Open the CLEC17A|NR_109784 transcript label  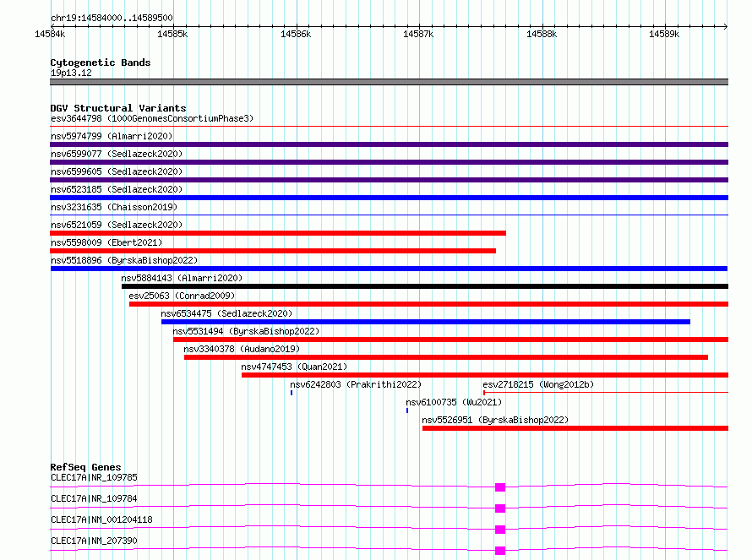tap(94, 498)
